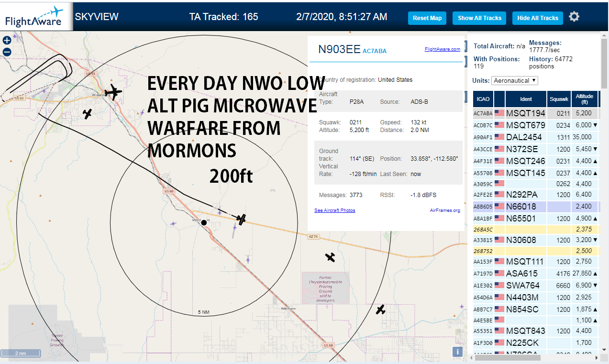This screenshot has width=609, height=364.
Task: Open the AirFrames.org link
Action: click(x=445, y=210)
